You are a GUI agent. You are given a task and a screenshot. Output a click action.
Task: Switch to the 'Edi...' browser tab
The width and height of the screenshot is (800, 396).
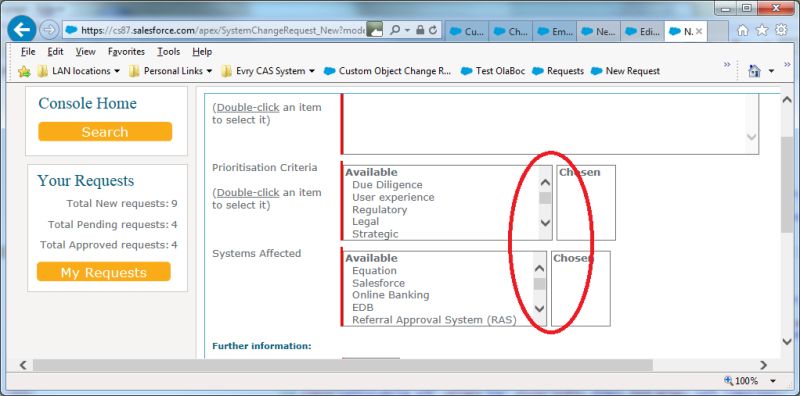pos(643,31)
